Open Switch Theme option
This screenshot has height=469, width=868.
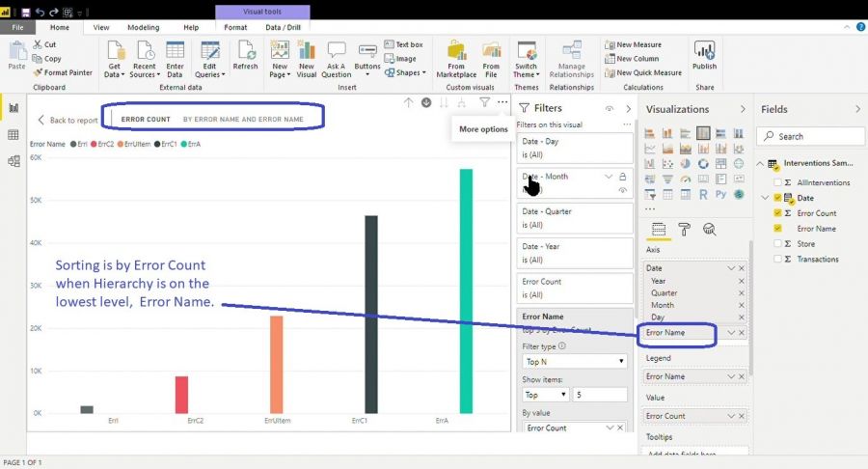(x=526, y=59)
